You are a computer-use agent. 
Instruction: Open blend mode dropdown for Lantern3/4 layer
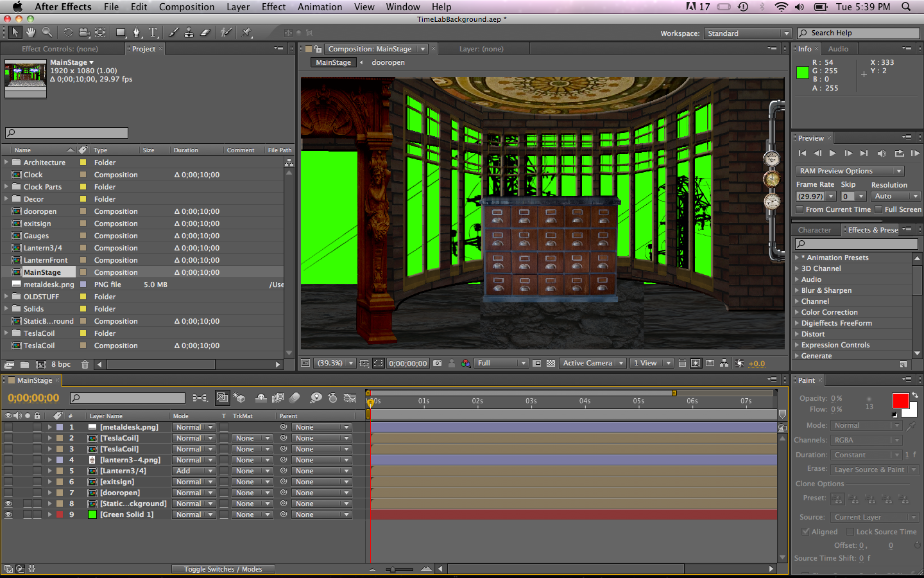point(194,471)
